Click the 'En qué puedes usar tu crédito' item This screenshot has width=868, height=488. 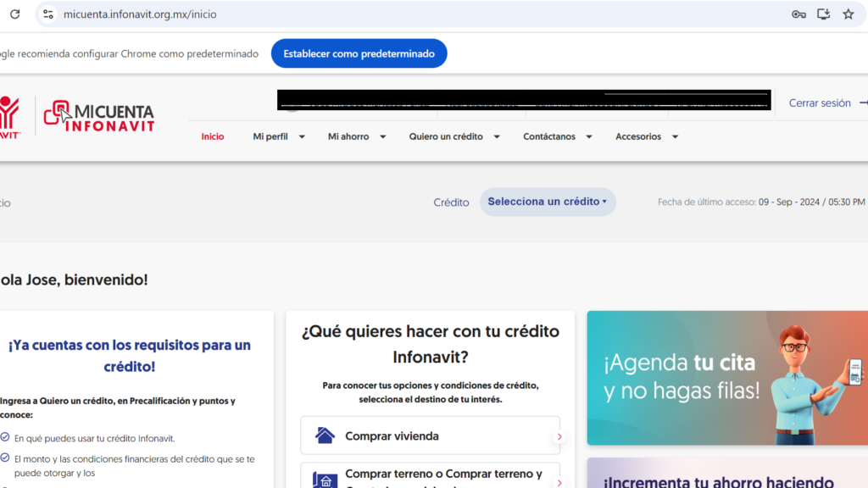click(x=94, y=438)
